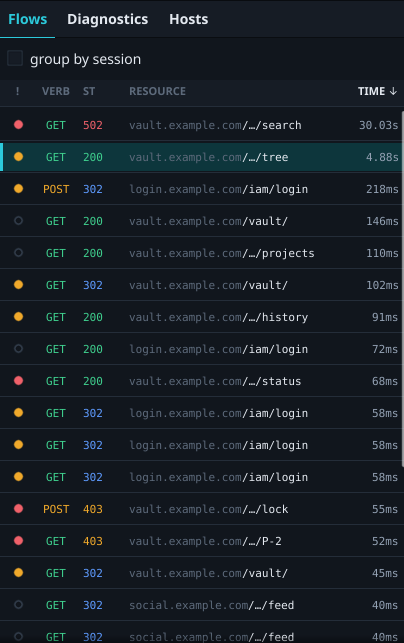Select the vault.example.com/…/search resource
The width and height of the screenshot is (404, 643).
[215, 125]
